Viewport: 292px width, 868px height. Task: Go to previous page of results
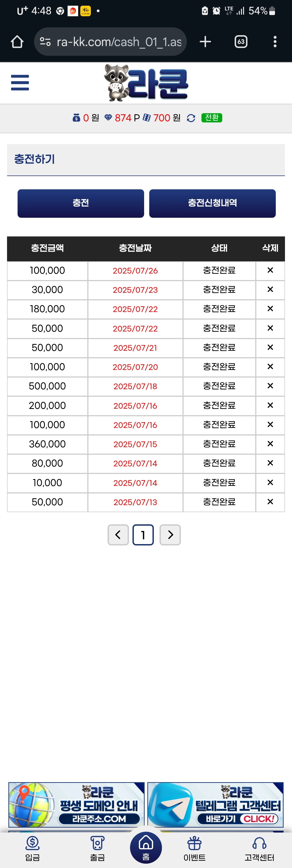point(118,535)
